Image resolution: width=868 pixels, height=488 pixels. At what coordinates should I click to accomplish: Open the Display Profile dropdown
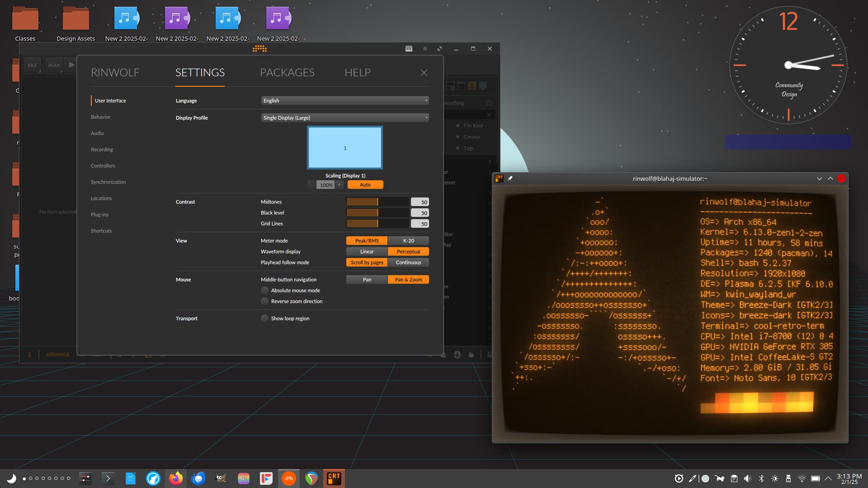(345, 118)
